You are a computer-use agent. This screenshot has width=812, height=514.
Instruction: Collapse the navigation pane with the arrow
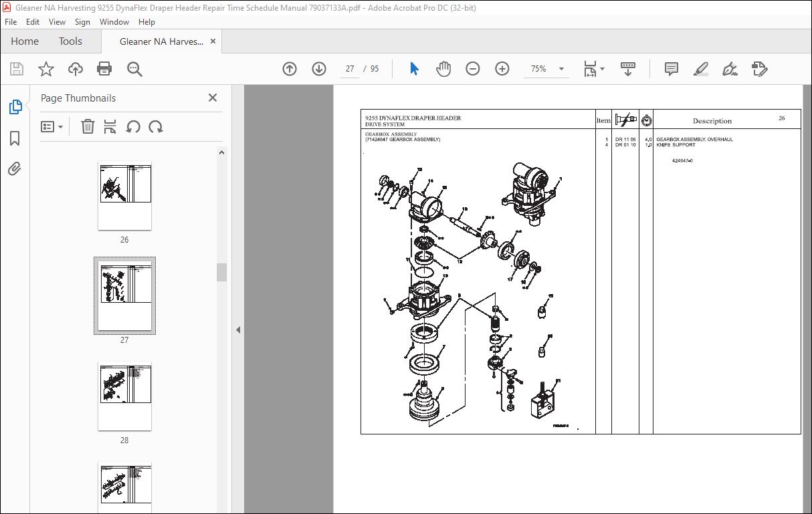pyautogui.click(x=238, y=330)
